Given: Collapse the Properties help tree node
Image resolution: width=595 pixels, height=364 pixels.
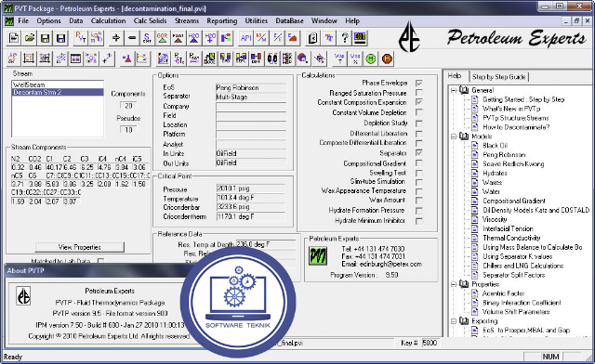Looking at the screenshot, I should [x=454, y=284].
